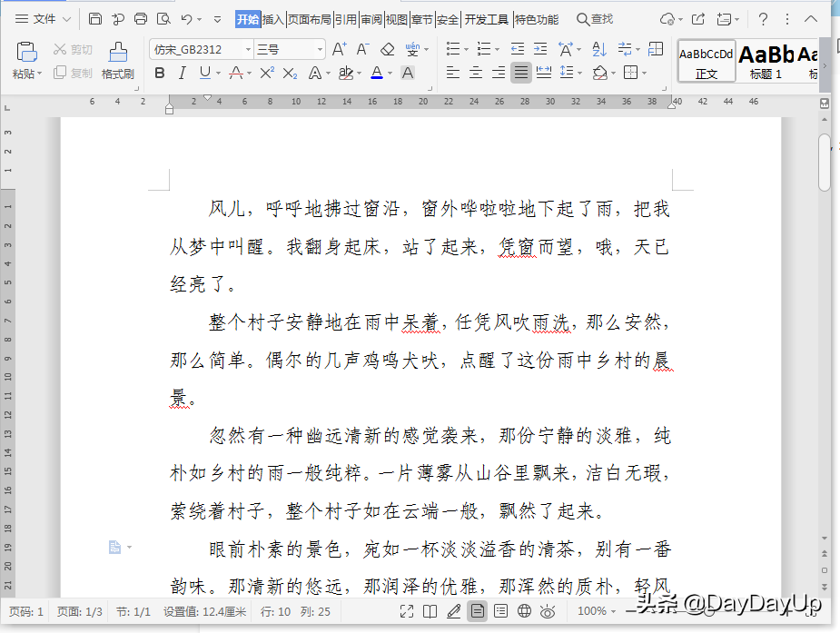This screenshot has width=840, height=633.
Task: Switch to the 引用 tab
Action: (x=346, y=19)
